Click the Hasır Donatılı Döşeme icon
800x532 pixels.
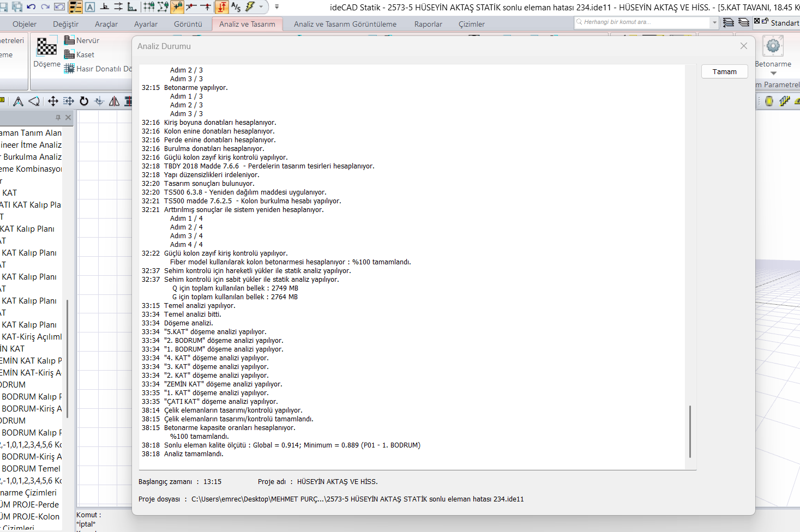click(x=69, y=69)
